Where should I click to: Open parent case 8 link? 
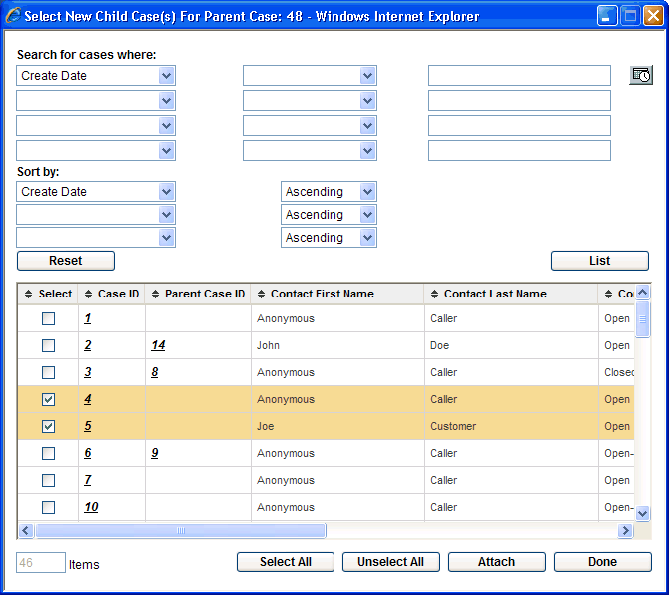154,372
